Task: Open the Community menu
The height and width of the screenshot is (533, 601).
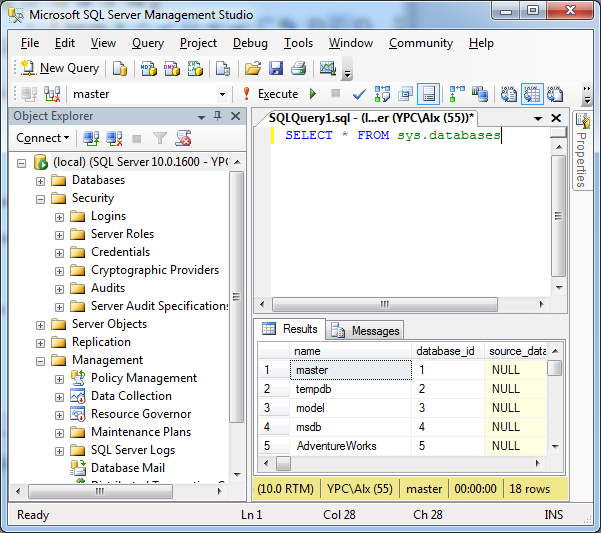Action: click(x=421, y=43)
